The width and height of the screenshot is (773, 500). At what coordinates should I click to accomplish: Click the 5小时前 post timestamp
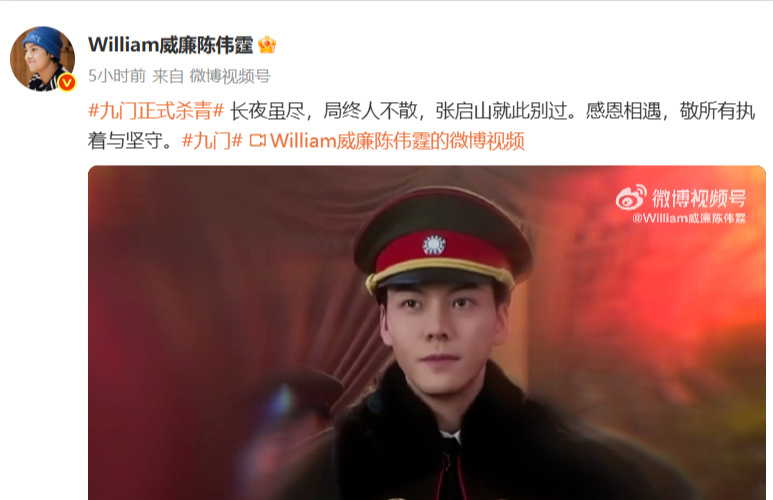coord(117,76)
